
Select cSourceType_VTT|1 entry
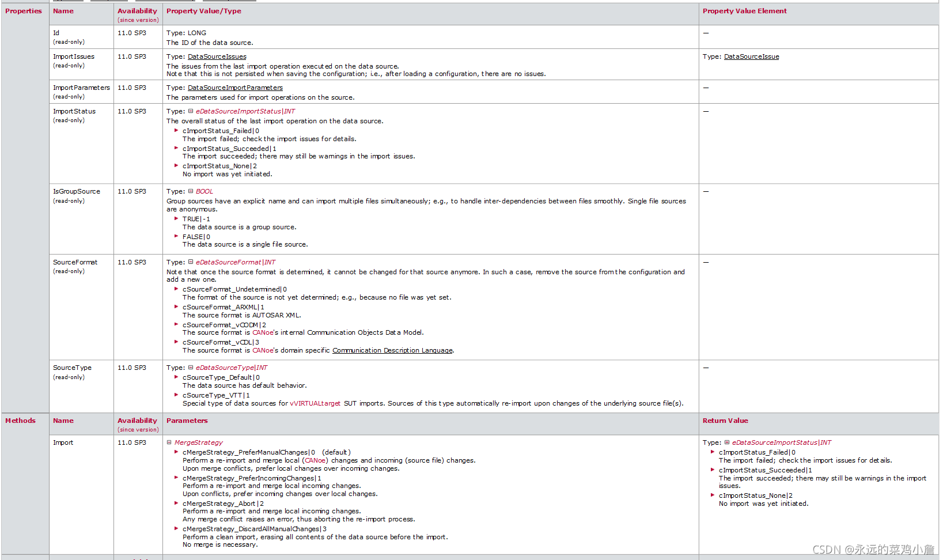216,395
